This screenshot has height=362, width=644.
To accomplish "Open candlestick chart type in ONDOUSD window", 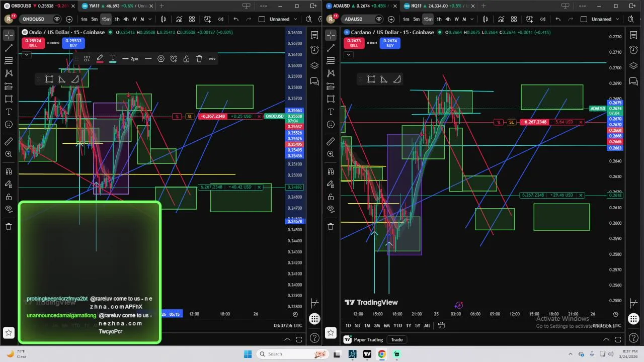I will click(x=164, y=19).
